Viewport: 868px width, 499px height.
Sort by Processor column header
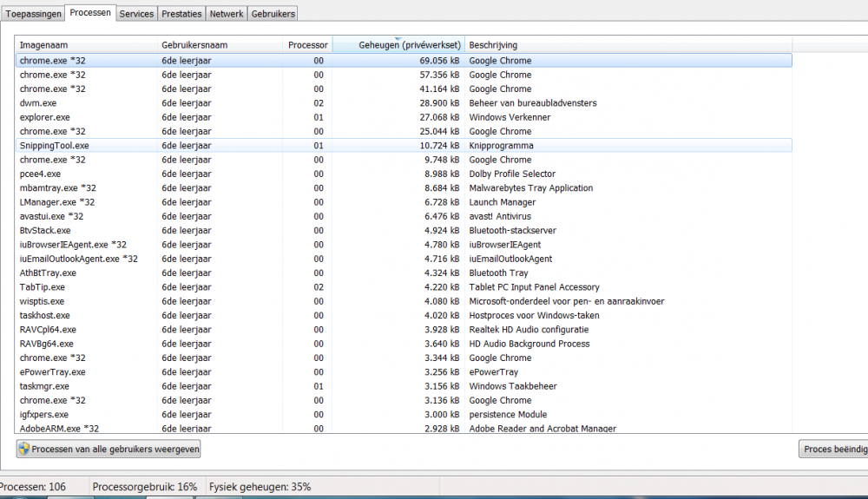click(307, 45)
